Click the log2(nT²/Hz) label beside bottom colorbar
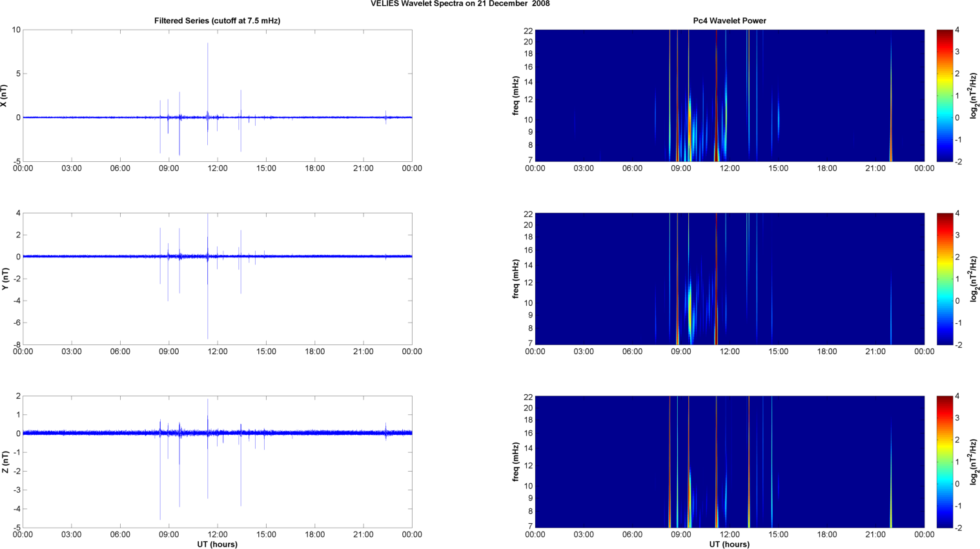 pyautogui.click(x=974, y=462)
